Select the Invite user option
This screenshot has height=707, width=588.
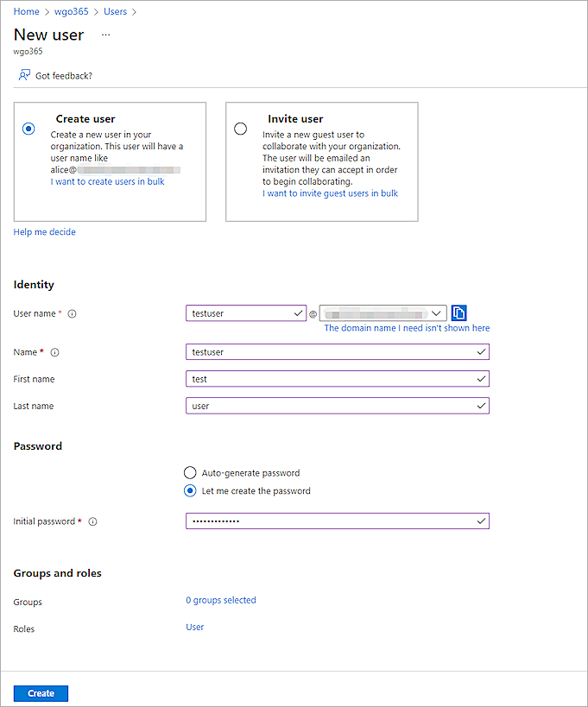point(238,128)
